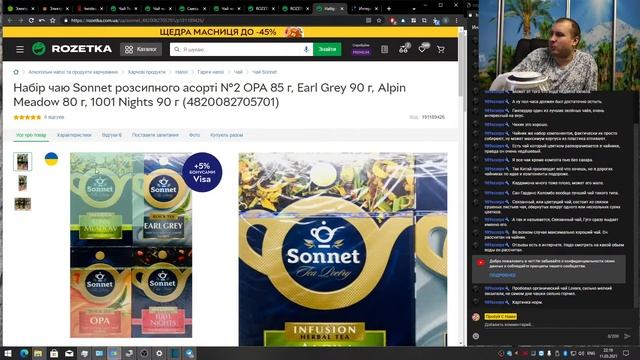Switch to the first browser tab
Image resolution: width=640 pixels, height=360 pixels.
[x=20, y=9]
